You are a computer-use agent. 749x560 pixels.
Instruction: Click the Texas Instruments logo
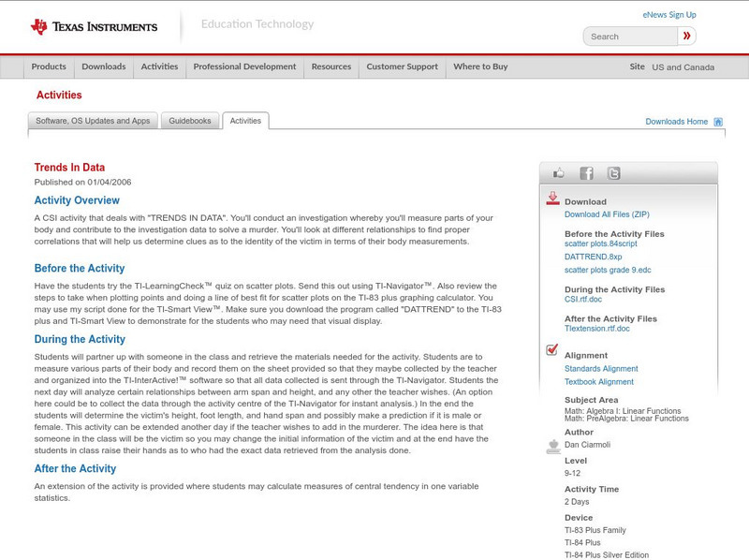coord(94,27)
